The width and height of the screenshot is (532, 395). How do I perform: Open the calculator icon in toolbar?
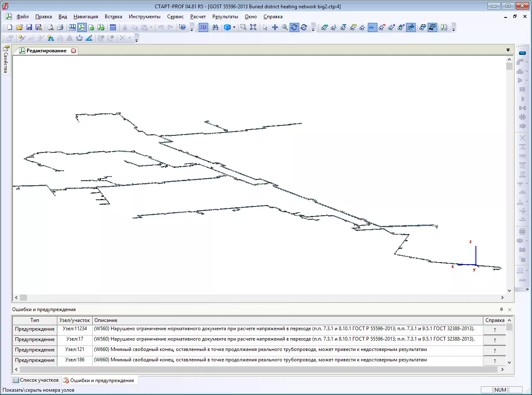(112, 27)
